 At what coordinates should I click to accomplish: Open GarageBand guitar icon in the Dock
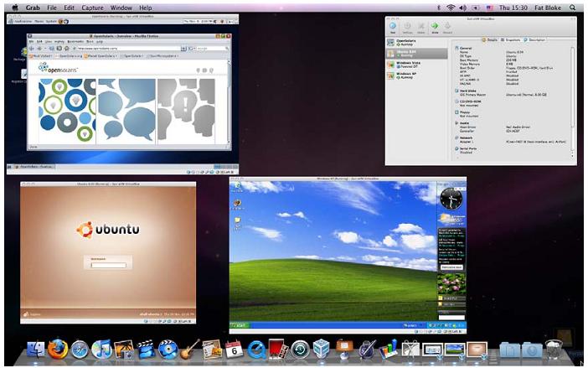[190, 350]
